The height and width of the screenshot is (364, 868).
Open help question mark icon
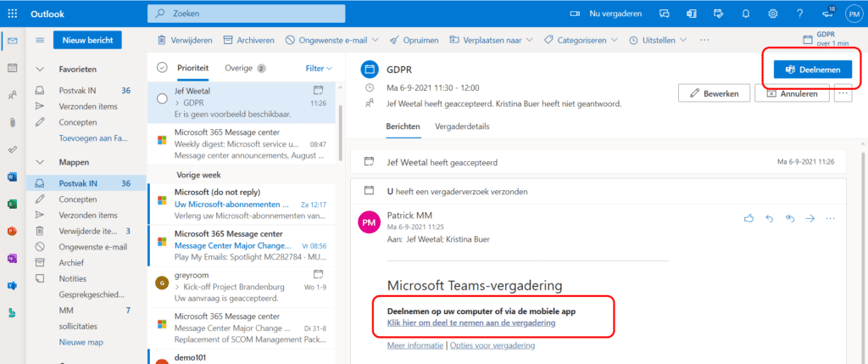[800, 14]
